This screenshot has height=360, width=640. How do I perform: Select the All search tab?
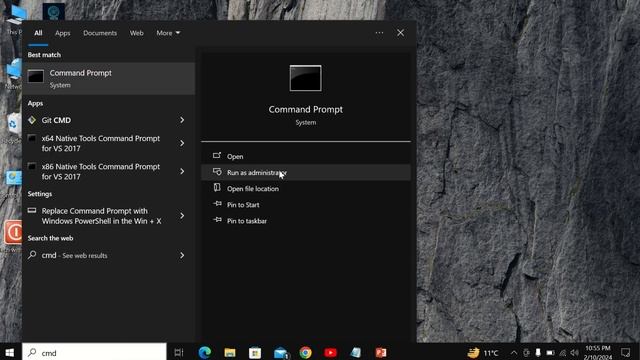coord(38,33)
